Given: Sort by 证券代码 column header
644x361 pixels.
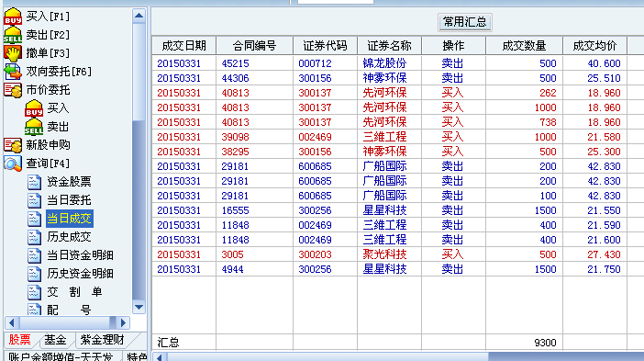Looking at the screenshot, I should point(326,46).
